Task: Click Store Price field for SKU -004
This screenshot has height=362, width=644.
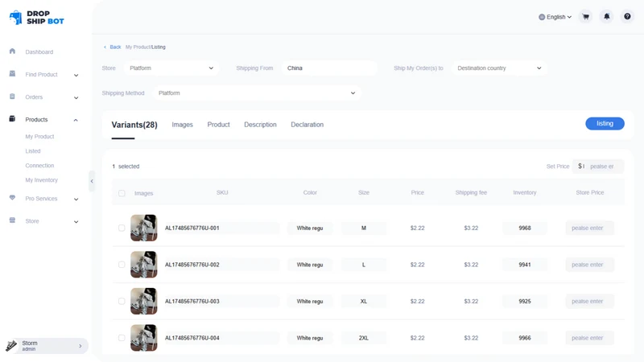Action: point(590,338)
